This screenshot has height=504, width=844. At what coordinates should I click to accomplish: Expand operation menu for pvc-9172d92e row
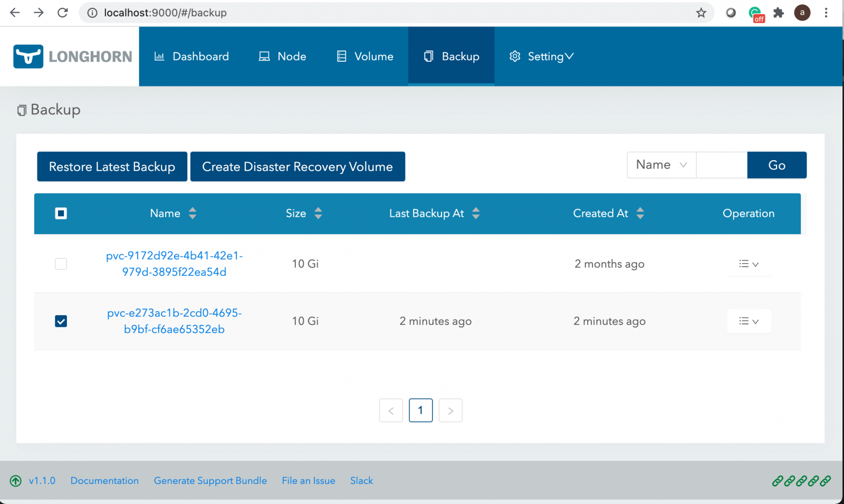749,264
